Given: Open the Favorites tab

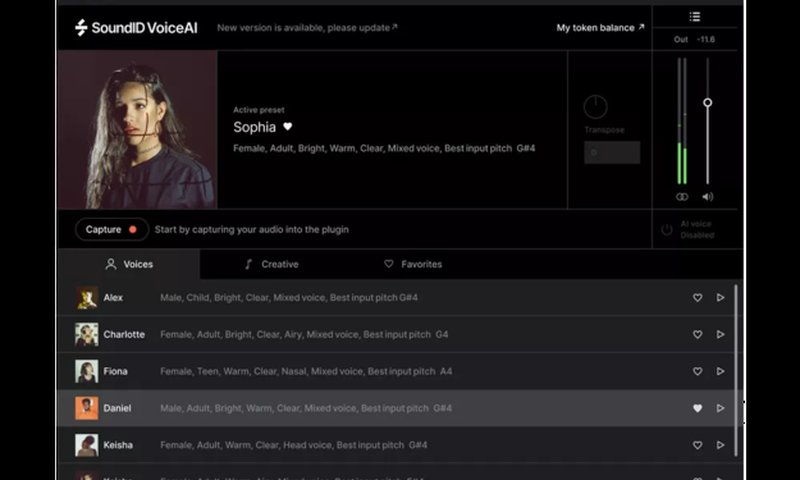Looking at the screenshot, I should click(x=413, y=264).
